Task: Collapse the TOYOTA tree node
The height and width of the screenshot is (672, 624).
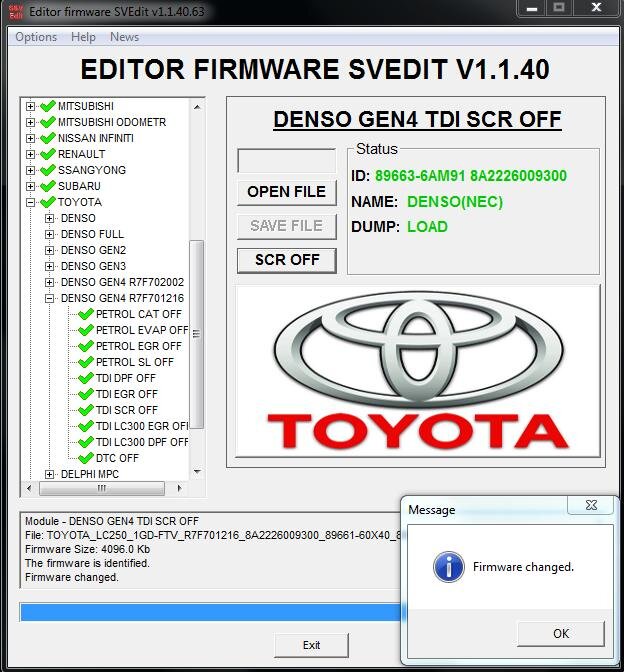Action: coord(30,202)
